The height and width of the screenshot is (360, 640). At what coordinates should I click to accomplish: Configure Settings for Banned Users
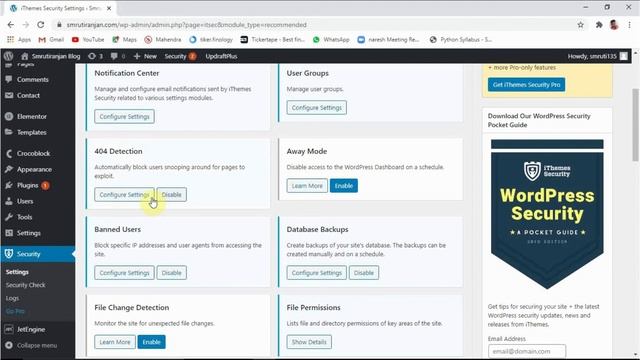point(124,273)
